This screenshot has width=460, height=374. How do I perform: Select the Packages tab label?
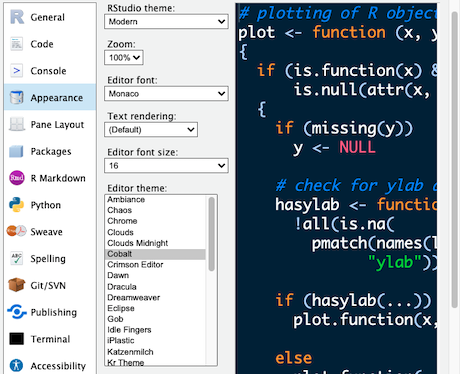[x=51, y=151]
